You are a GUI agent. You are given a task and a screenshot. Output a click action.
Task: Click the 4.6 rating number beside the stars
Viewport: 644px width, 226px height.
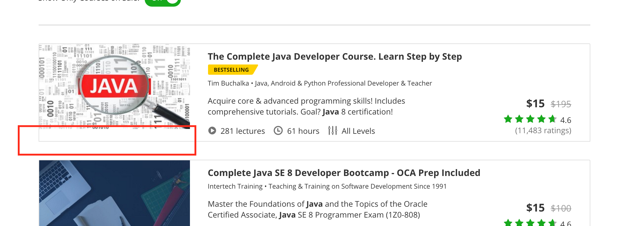click(566, 120)
